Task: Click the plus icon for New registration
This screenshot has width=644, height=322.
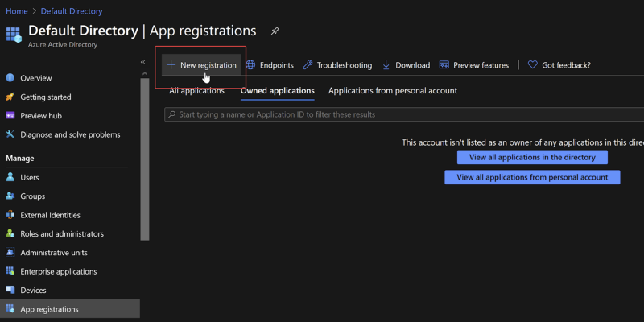Action: click(171, 65)
